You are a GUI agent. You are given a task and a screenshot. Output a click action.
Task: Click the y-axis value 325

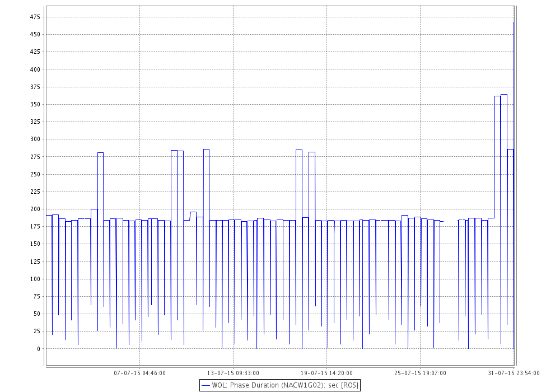(x=35, y=122)
